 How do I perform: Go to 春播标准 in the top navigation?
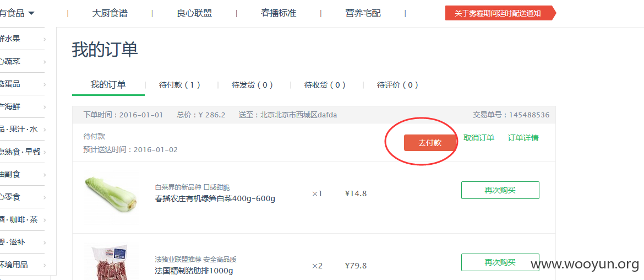279,13
